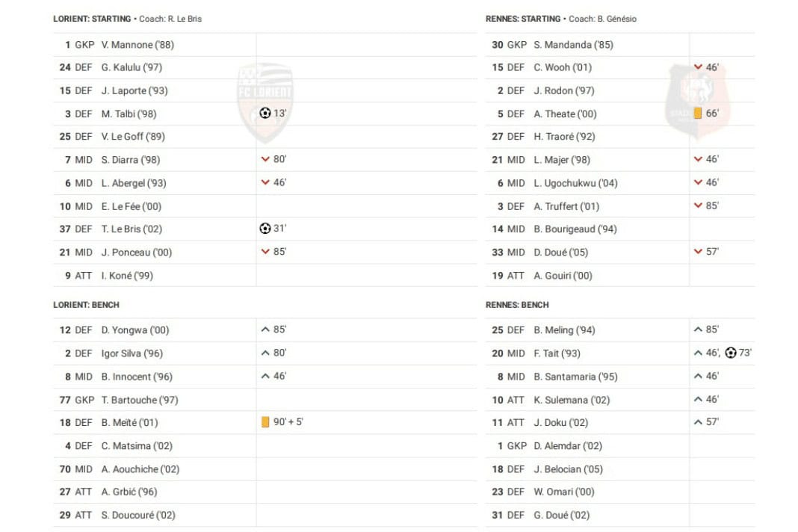The height and width of the screenshot is (532, 798).
Task: Click the substituted-on arrow for D. Yongwa
Action: point(265,330)
